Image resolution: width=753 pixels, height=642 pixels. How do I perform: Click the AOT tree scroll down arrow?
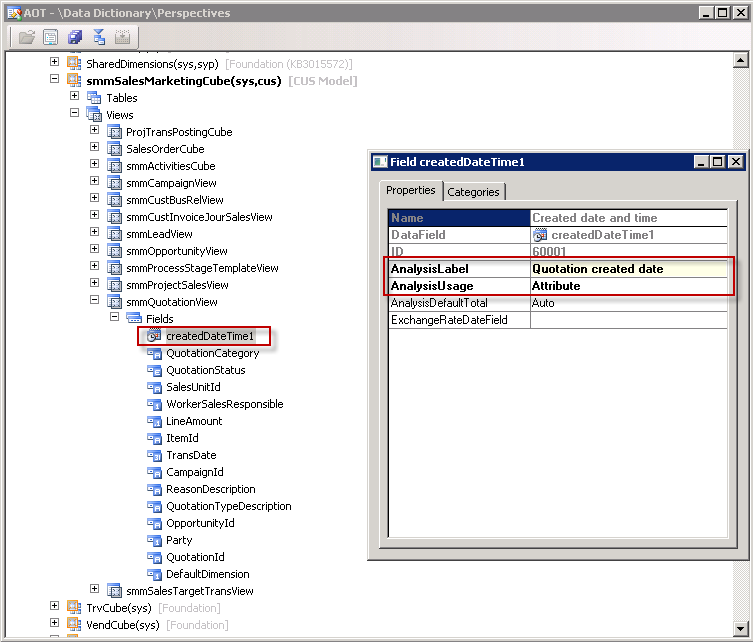click(x=740, y=628)
